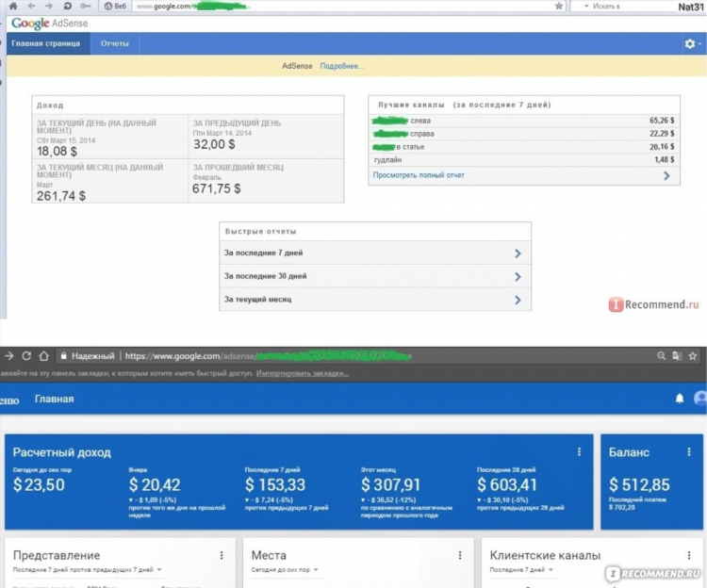Open the three-dot menu of the Баланс card
This screenshot has width=707, height=588.
[x=689, y=452]
